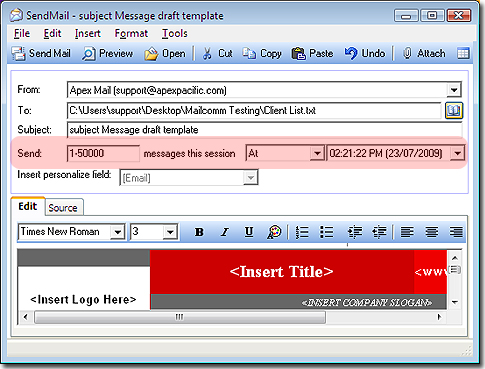The height and width of the screenshot is (369, 485).
Task: Toggle bold formatting
Action: click(x=199, y=232)
